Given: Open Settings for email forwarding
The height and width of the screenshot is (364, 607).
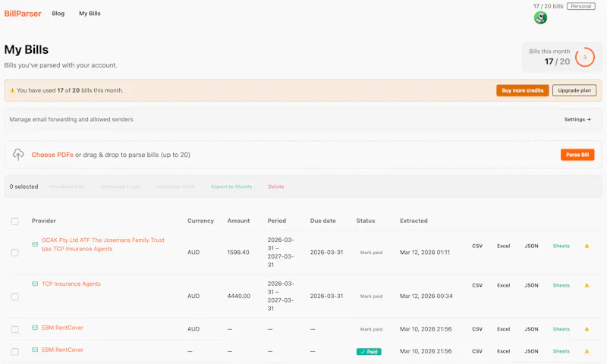Looking at the screenshot, I should tap(577, 120).
